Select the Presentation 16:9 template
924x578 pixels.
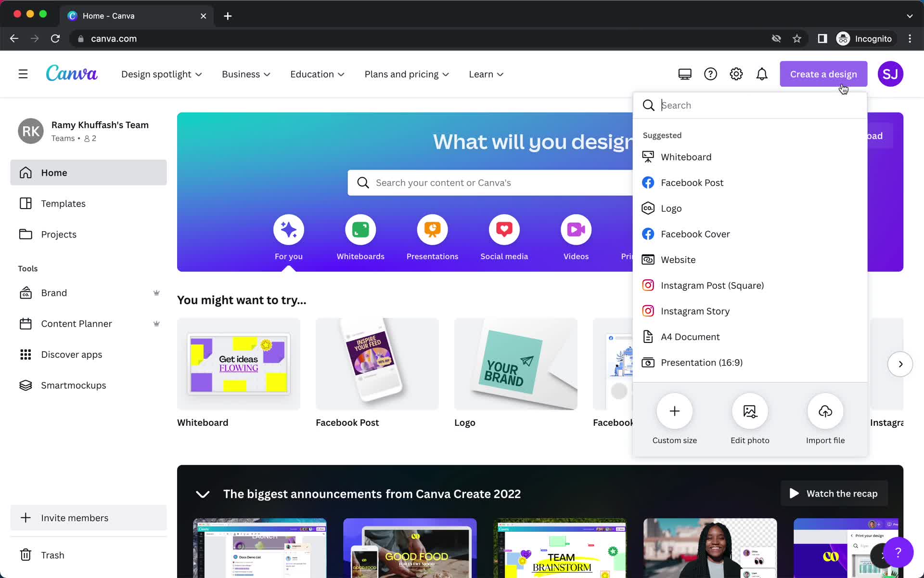click(702, 362)
